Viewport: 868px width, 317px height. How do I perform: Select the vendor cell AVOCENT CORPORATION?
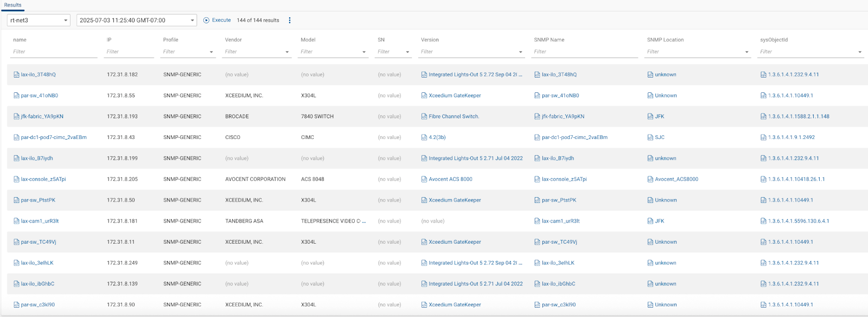coord(256,179)
